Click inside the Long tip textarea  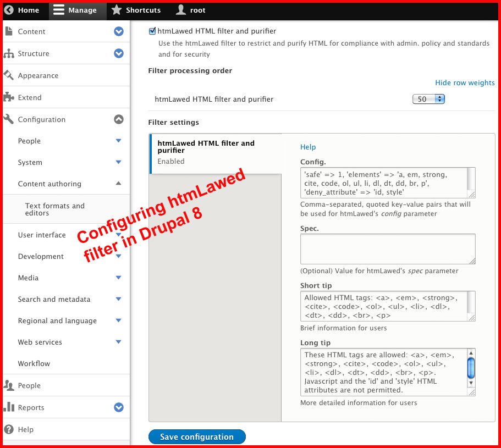pos(388,372)
